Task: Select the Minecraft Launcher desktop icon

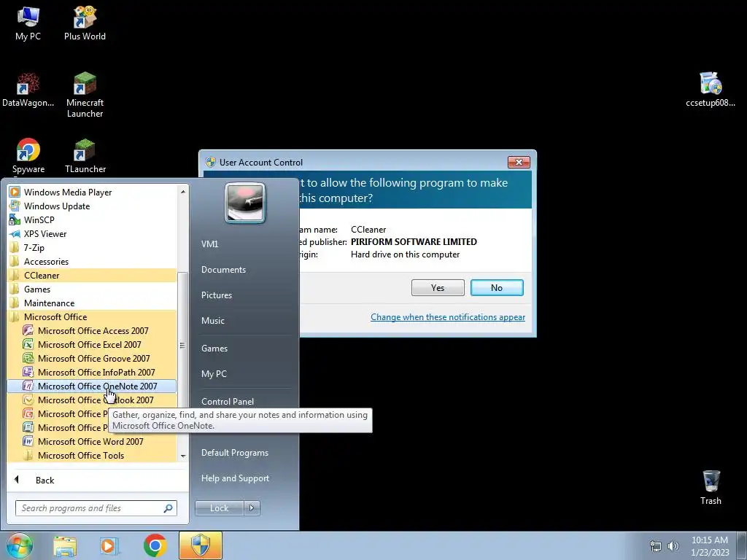Action: click(85, 95)
